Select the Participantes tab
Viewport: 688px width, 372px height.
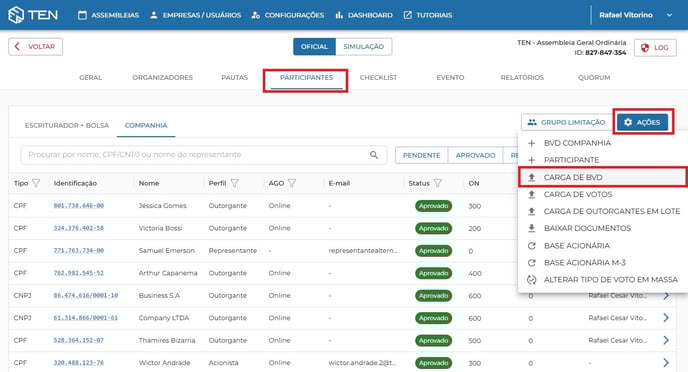pyautogui.click(x=306, y=78)
